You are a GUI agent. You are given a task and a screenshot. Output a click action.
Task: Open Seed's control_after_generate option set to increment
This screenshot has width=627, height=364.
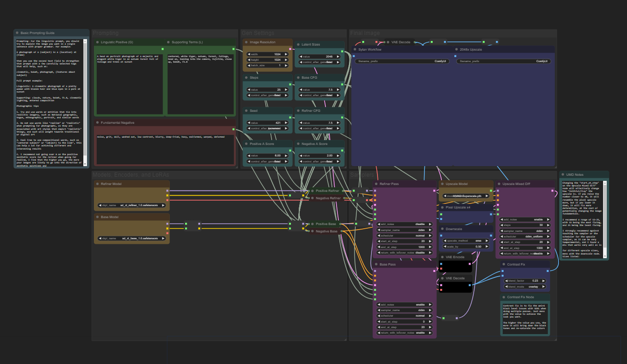click(x=267, y=129)
